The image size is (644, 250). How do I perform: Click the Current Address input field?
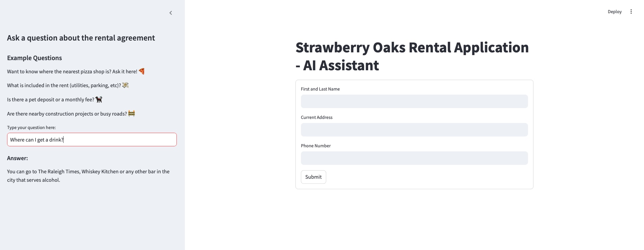coord(414,130)
